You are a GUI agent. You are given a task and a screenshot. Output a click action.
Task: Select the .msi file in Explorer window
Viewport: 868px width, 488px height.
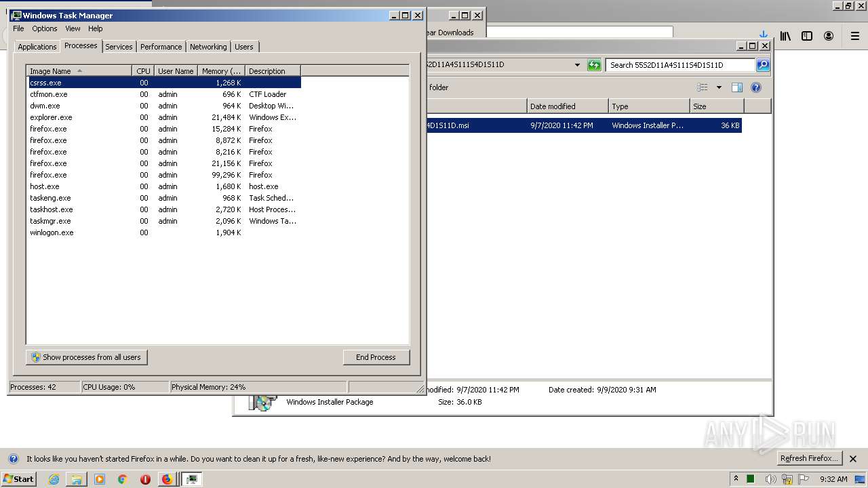584,125
